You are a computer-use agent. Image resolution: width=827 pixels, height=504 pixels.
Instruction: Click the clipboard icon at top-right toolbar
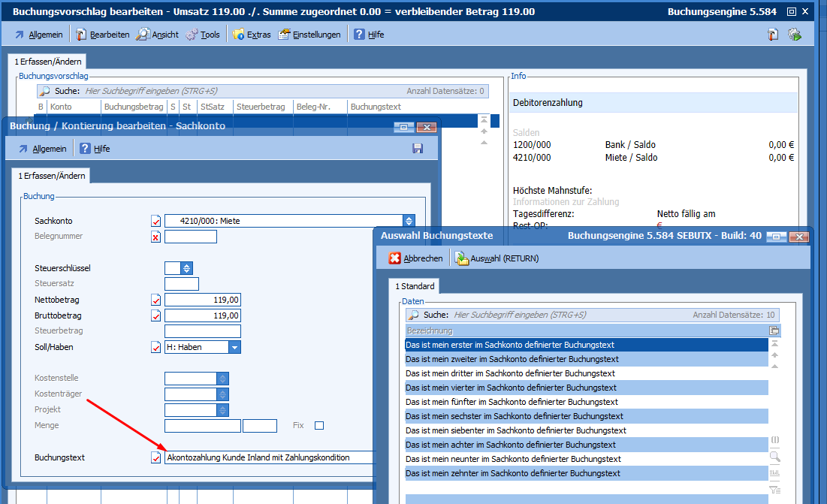point(773,35)
